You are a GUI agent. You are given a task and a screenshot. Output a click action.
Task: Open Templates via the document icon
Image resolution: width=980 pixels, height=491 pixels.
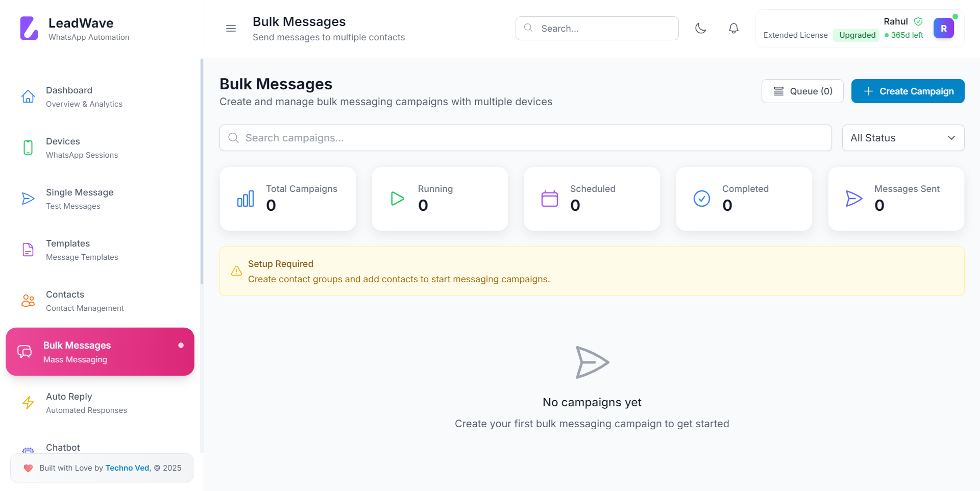(28, 250)
